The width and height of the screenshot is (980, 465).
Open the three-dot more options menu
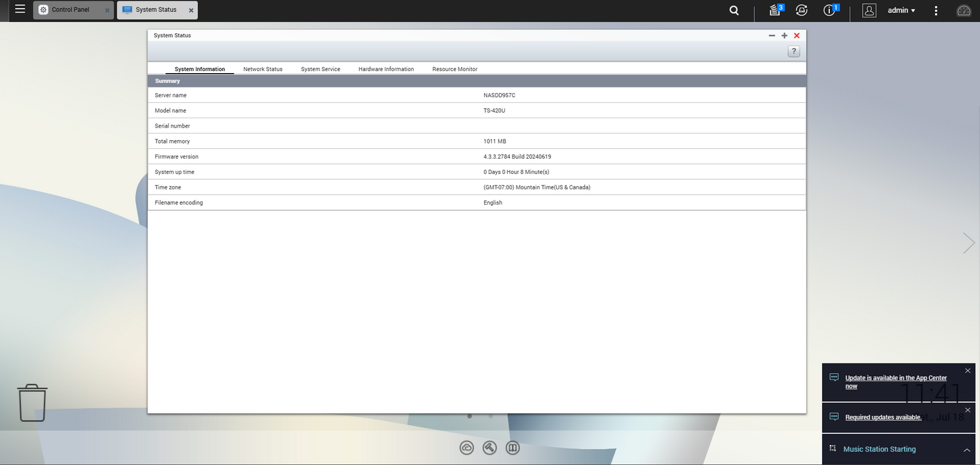pyautogui.click(x=936, y=11)
